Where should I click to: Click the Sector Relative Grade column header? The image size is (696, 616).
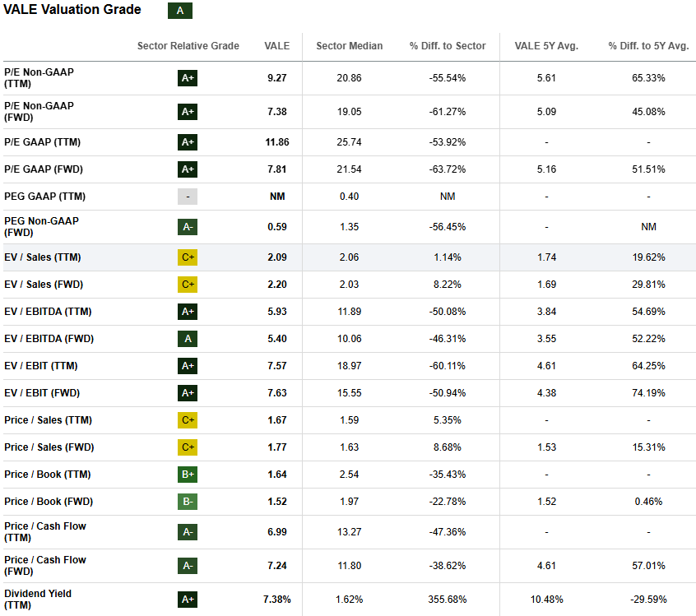pos(188,46)
